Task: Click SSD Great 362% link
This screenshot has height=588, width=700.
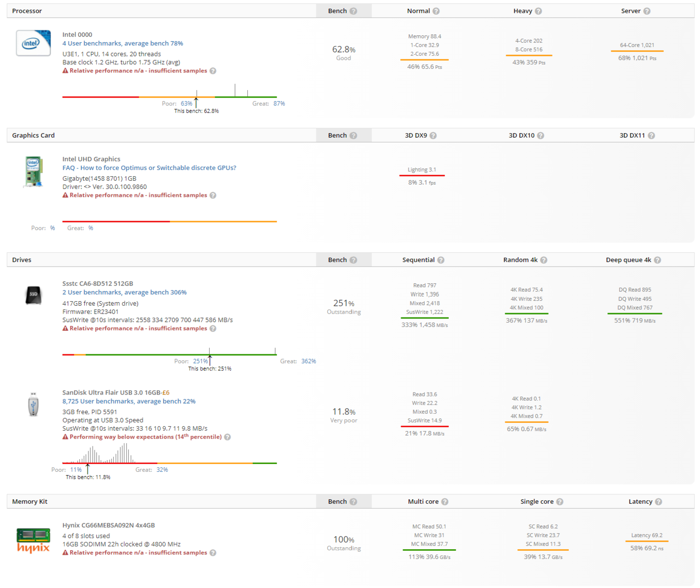Action: 309,362
